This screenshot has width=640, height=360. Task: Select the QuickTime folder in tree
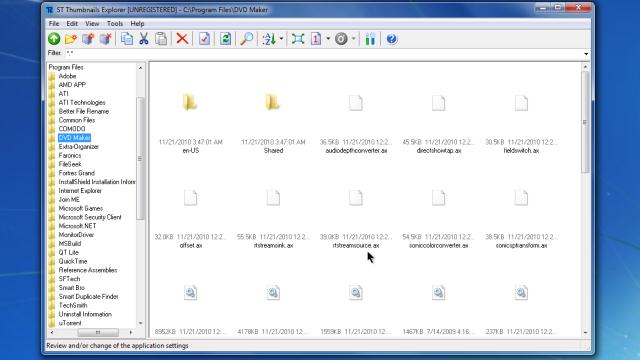pos(73,262)
